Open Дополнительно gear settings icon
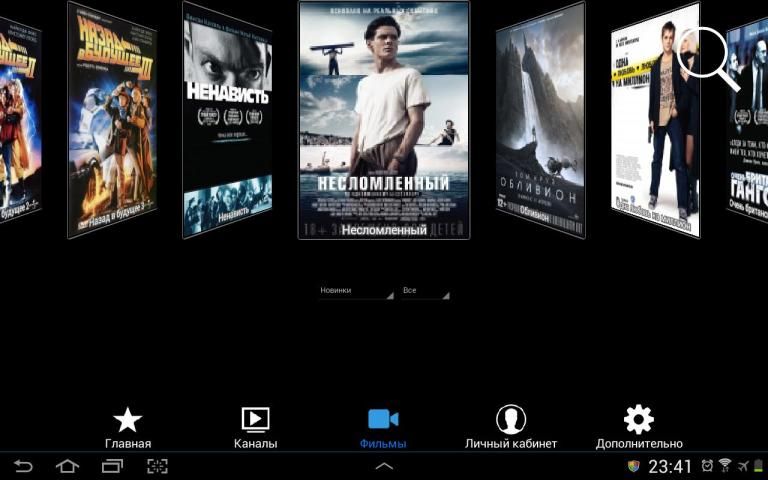This screenshot has height=480, width=768. pyautogui.click(x=639, y=420)
